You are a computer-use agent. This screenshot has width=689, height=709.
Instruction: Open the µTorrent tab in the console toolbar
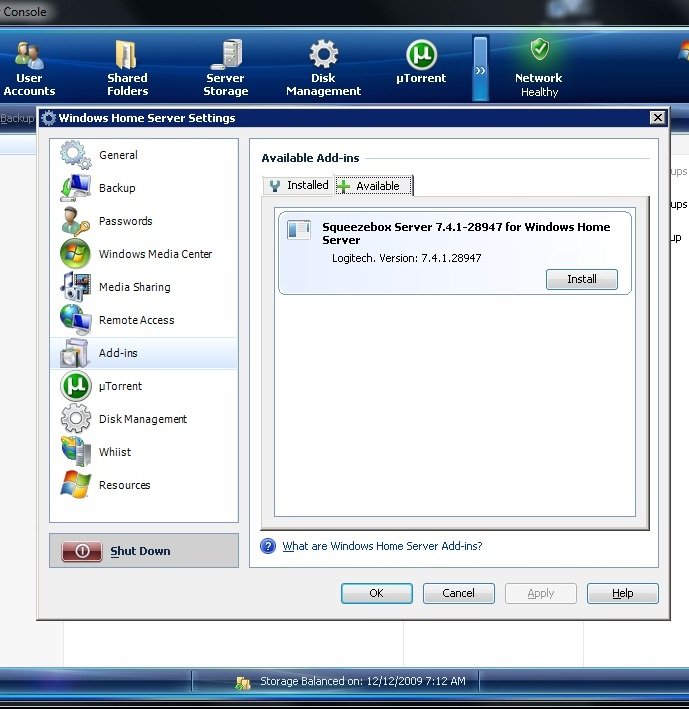[x=421, y=62]
